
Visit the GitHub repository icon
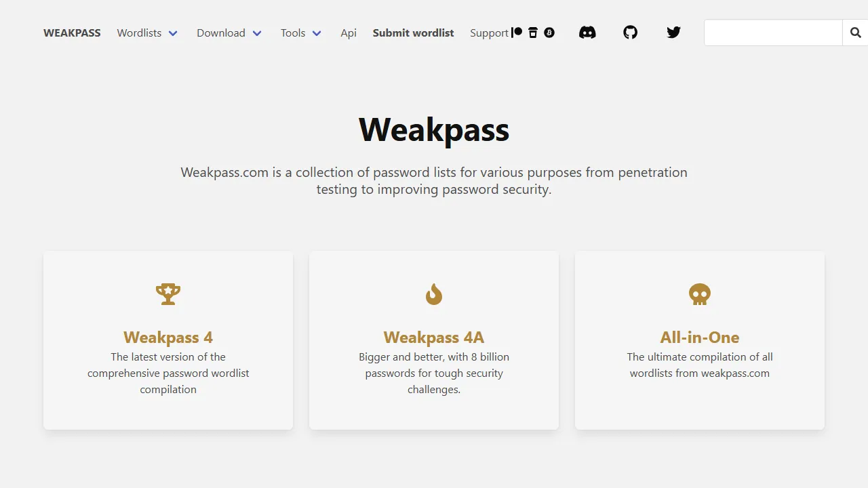coord(630,32)
